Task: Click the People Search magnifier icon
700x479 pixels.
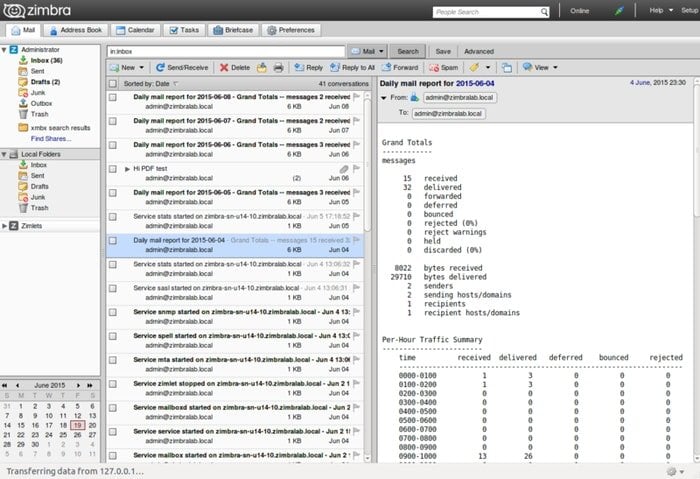Action: pyautogui.click(x=544, y=12)
